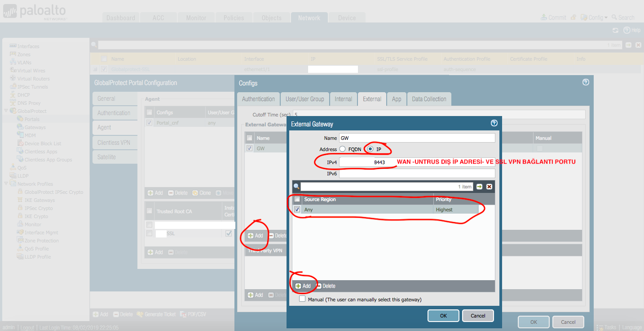
Task: Switch to the App tab
Action: (x=397, y=99)
